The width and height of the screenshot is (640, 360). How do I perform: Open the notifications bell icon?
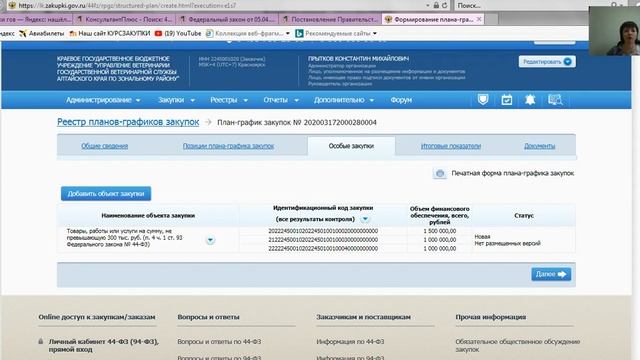pyautogui.click(x=530, y=100)
